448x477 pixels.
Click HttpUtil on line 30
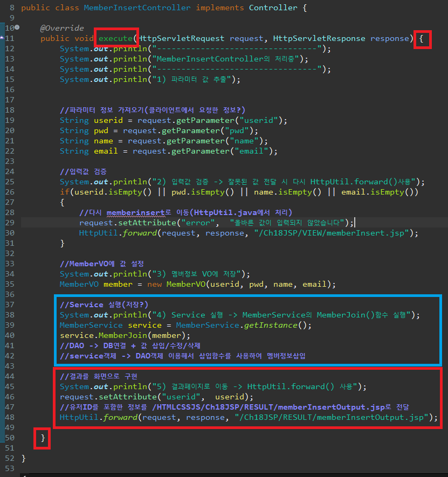(x=98, y=233)
